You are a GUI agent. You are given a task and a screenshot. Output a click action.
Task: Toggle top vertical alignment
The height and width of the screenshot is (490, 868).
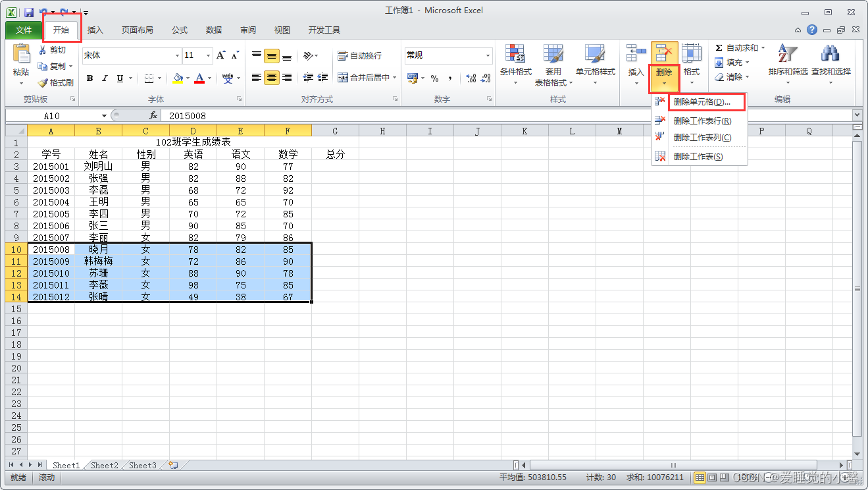257,56
